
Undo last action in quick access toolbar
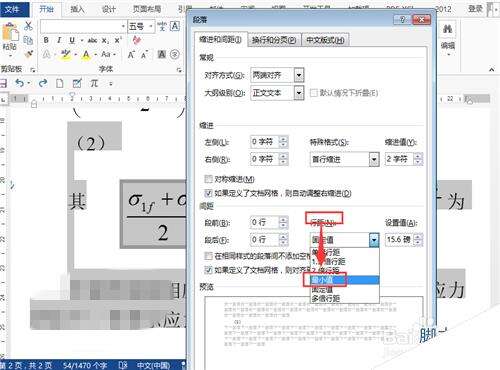click(19, 83)
